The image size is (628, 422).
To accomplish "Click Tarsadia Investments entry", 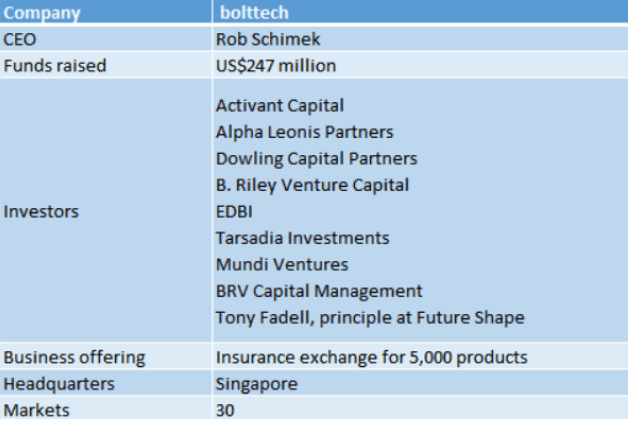I will click(x=302, y=238).
